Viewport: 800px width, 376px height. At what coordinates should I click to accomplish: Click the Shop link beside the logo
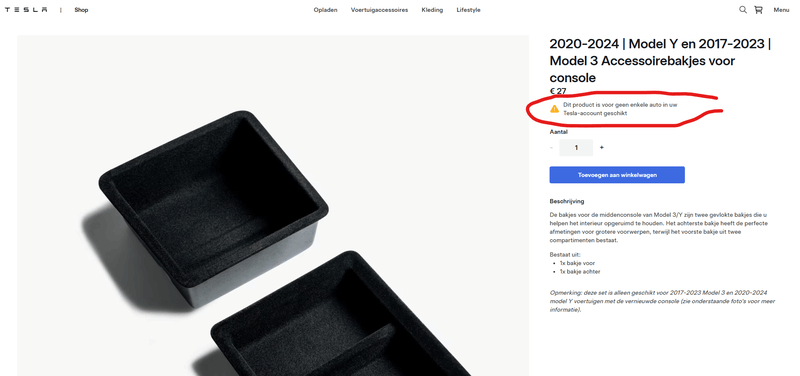tap(81, 10)
